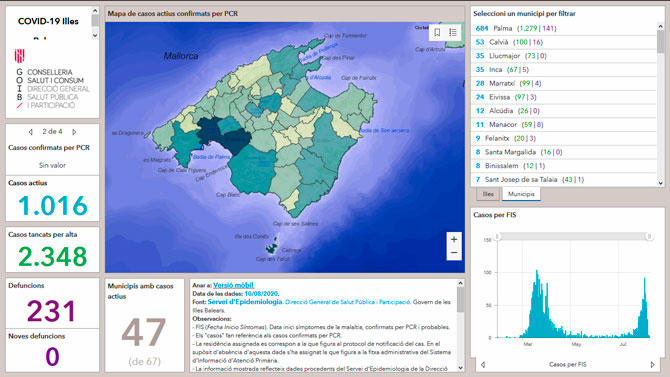Show previous chart with left arrow
The image size is (670, 377).
pyautogui.click(x=483, y=365)
